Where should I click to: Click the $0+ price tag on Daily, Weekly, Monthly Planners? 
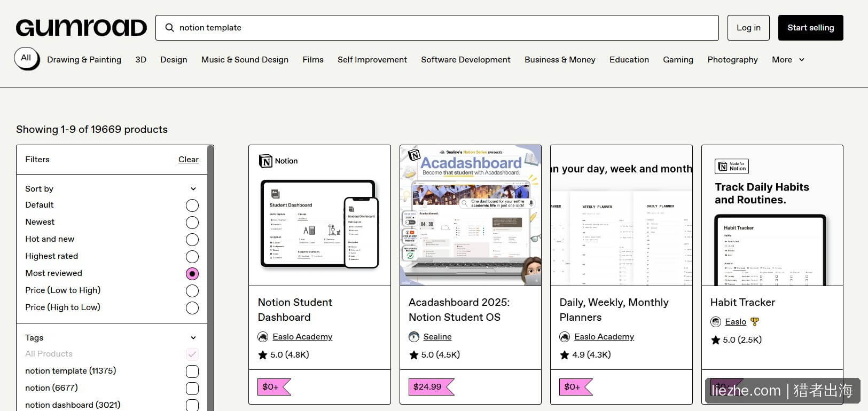coord(576,387)
